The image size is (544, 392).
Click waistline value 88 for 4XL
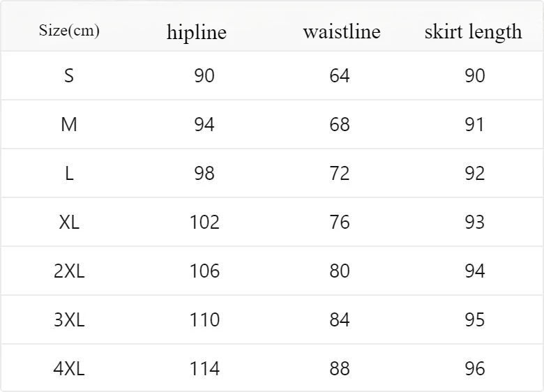340,368
